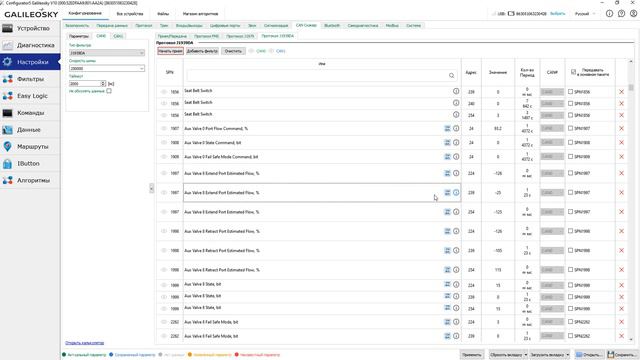
Task: Open the Тип фильтра dropdown showing J1939DA
Action: click(x=107, y=53)
